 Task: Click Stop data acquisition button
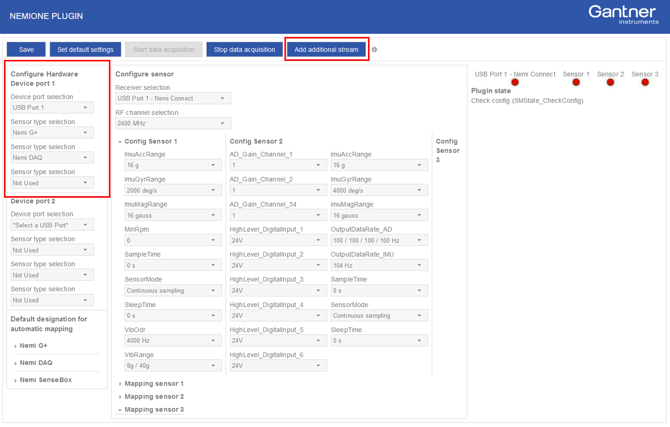244,50
